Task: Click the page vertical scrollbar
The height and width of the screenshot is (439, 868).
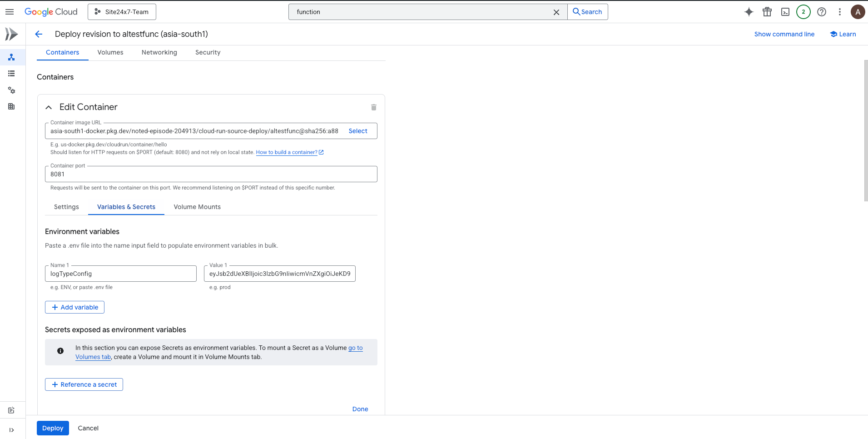Action: point(866,131)
